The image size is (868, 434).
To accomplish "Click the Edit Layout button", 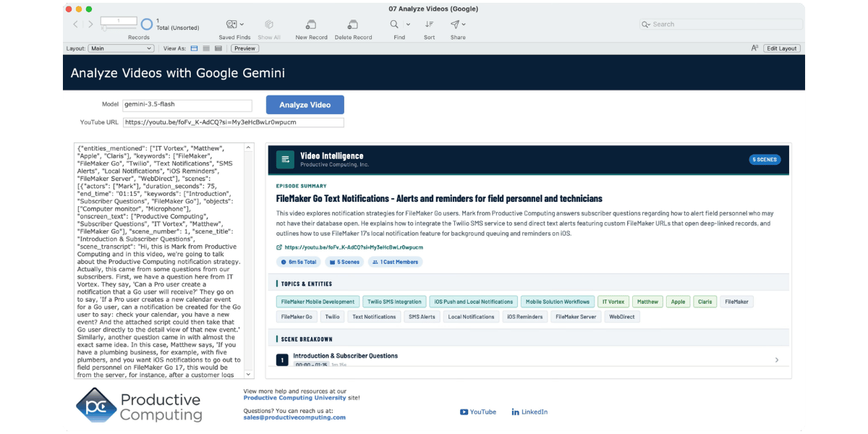I will pyautogui.click(x=782, y=48).
